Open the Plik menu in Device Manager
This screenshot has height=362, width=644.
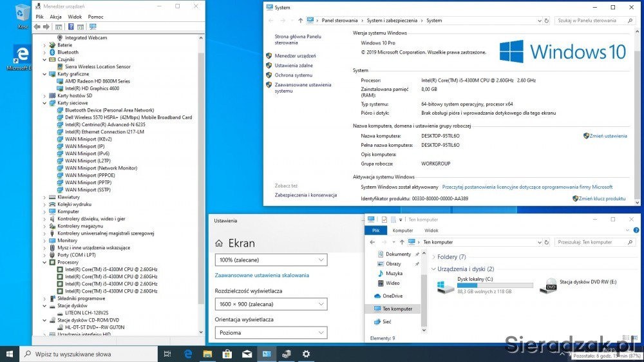coord(39,17)
